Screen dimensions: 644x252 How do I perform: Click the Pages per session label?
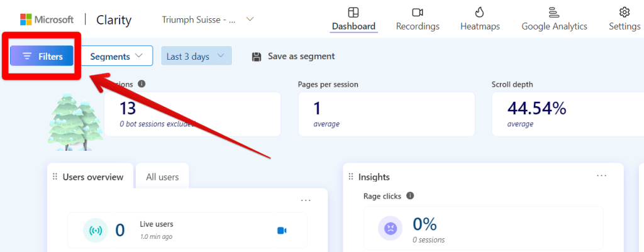pos(328,85)
